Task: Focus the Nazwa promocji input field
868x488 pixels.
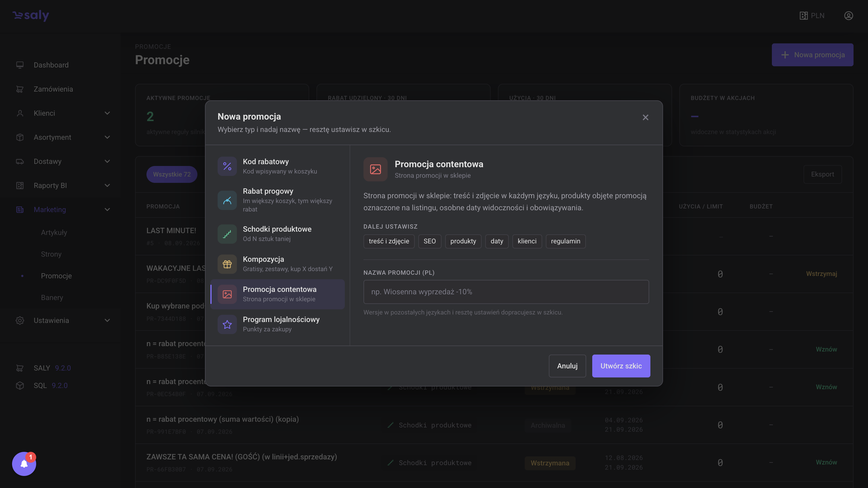Action: click(506, 292)
